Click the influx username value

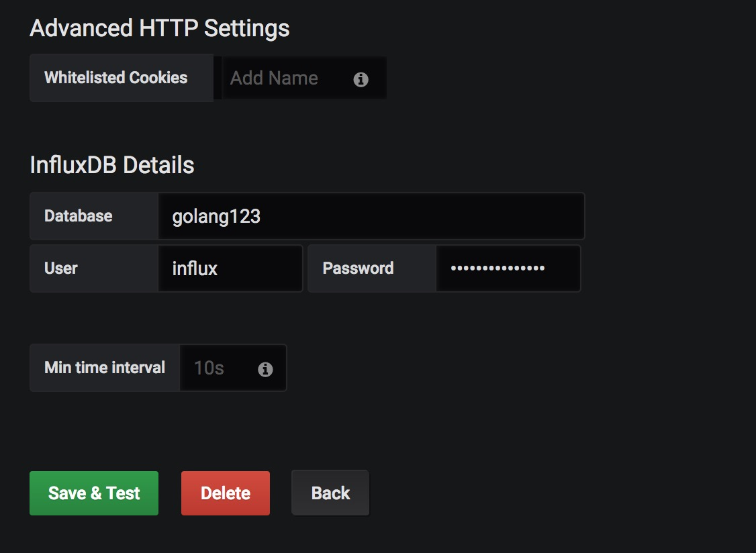click(195, 268)
